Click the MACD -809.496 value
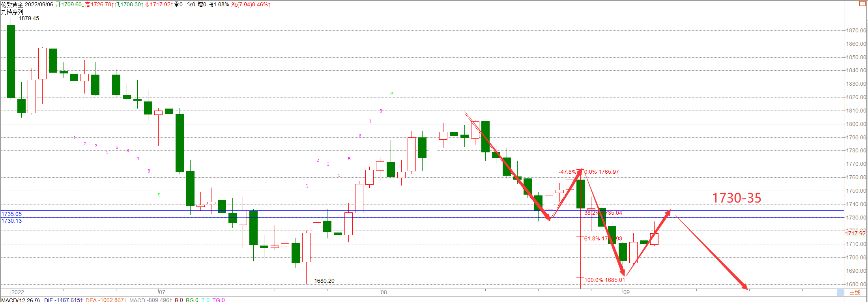The height and width of the screenshot is (302, 868). pyautogui.click(x=150, y=300)
